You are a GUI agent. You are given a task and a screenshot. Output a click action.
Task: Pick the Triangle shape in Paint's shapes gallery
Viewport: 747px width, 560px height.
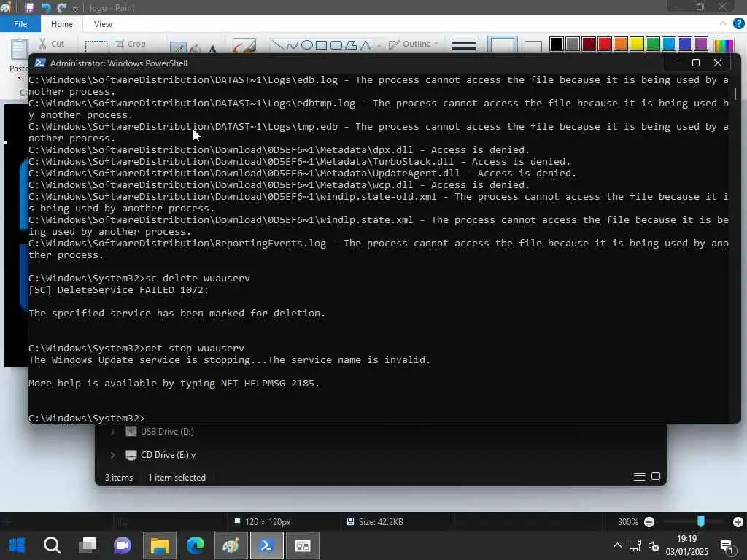(365, 45)
